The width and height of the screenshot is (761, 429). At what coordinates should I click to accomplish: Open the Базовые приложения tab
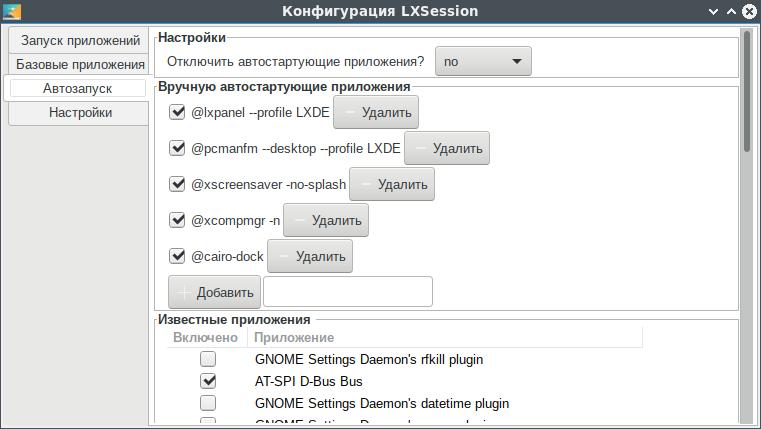click(x=80, y=65)
